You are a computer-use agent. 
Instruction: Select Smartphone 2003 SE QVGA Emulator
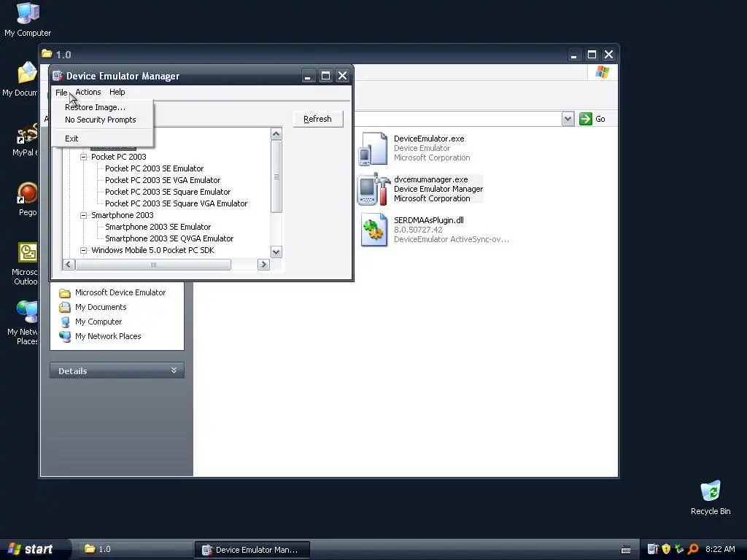pos(169,238)
